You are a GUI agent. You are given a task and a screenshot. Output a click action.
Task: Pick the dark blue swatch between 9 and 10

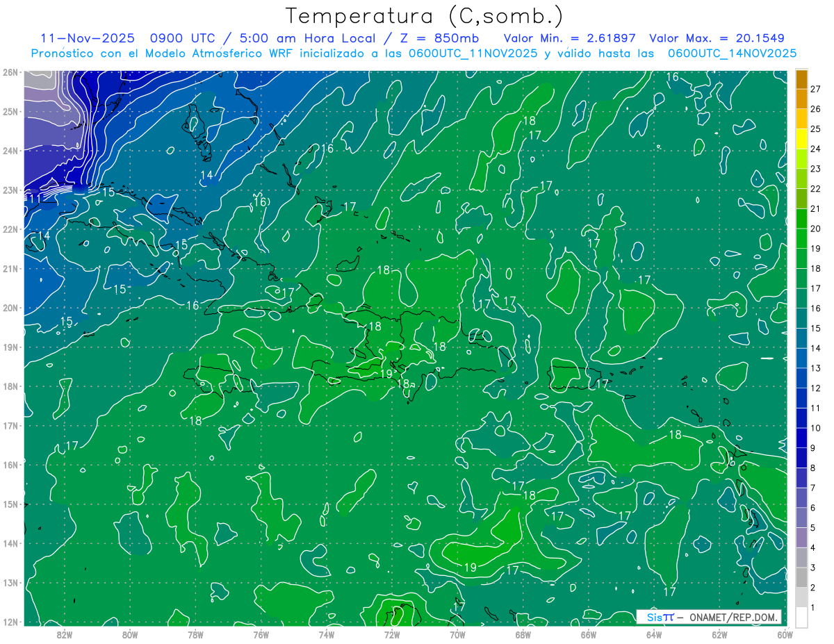[x=801, y=438]
